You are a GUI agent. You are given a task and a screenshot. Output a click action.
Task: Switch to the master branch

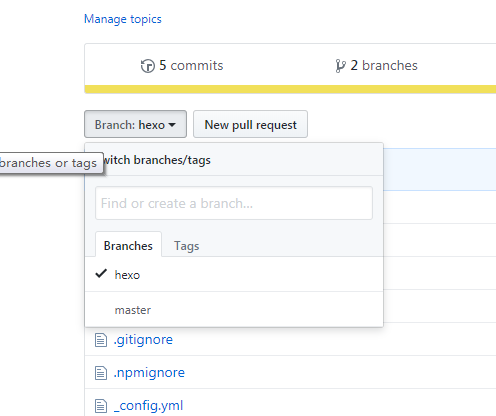(x=234, y=310)
